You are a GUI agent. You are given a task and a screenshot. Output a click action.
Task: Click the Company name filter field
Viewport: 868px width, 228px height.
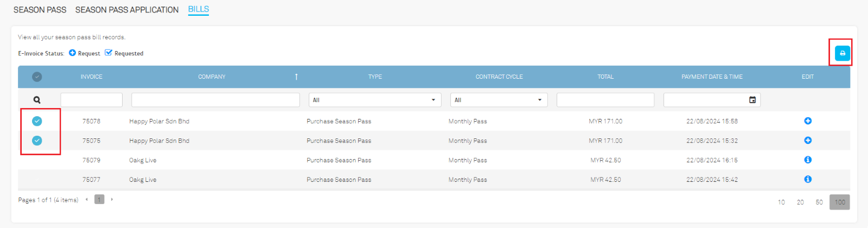pyautogui.click(x=215, y=100)
